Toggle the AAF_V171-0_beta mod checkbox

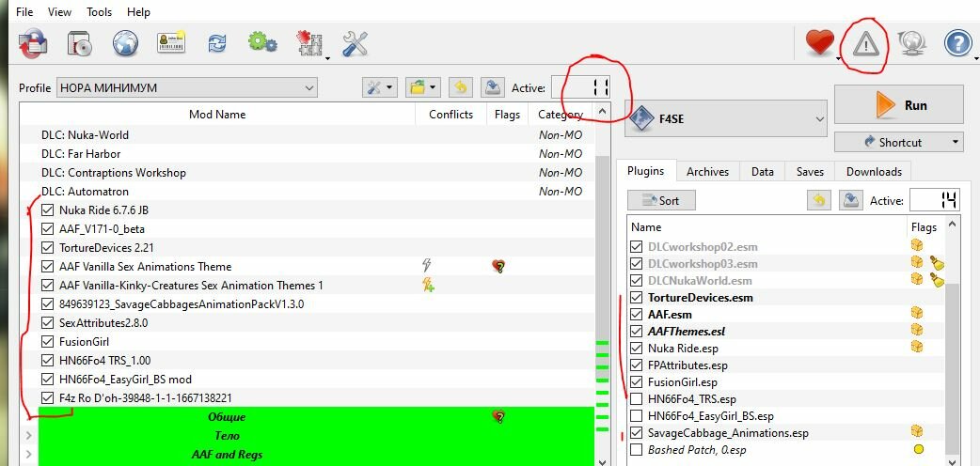click(48, 228)
